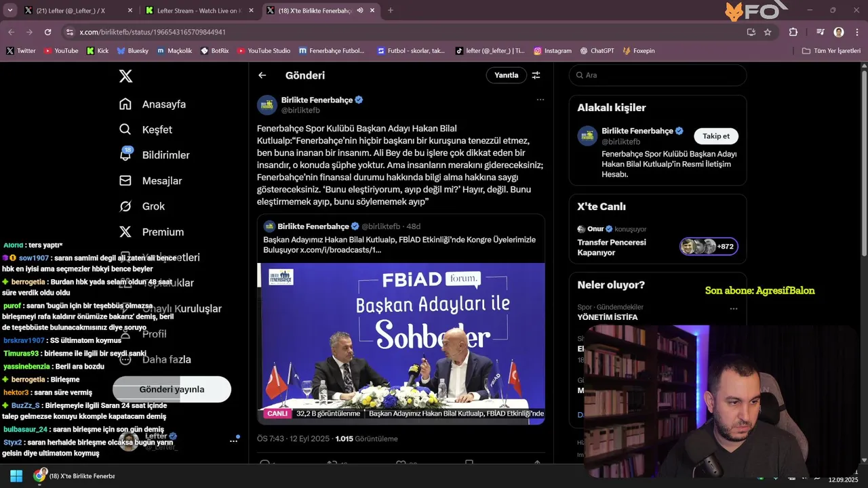
Task: Open three-dot menu on Birlikte Fenerbahçe post
Action: [x=540, y=100]
